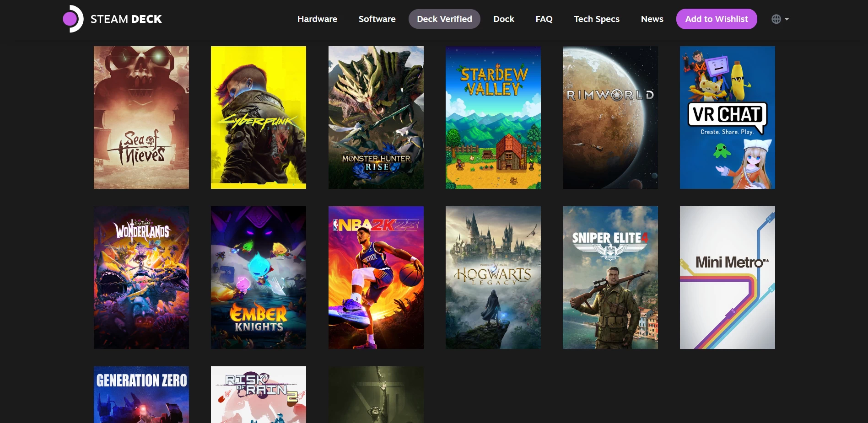
Task: Go to the Software page
Action: tap(377, 19)
